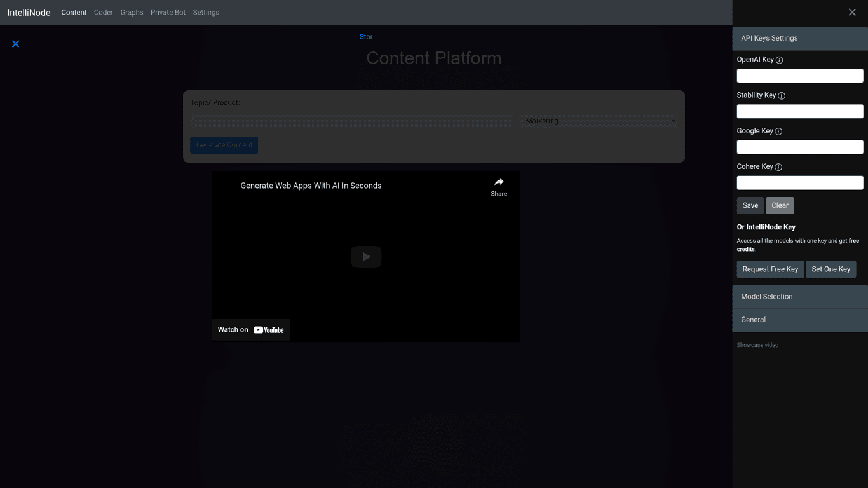This screenshot has height=488, width=868.
Task: Open Watch on YouTube link
Action: pyautogui.click(x=251, y=330)
